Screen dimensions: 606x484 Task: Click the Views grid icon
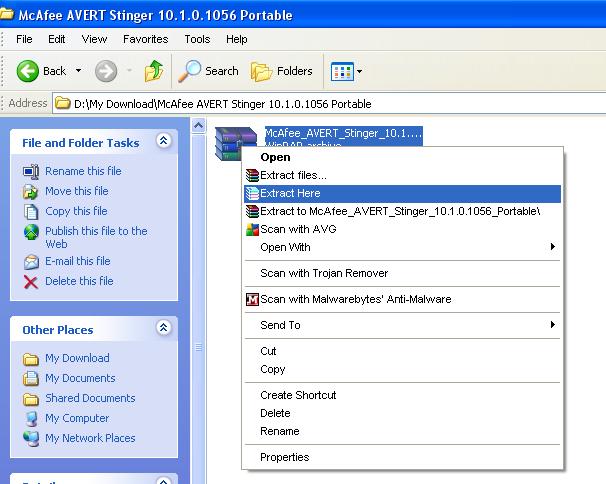coord(342,72)
